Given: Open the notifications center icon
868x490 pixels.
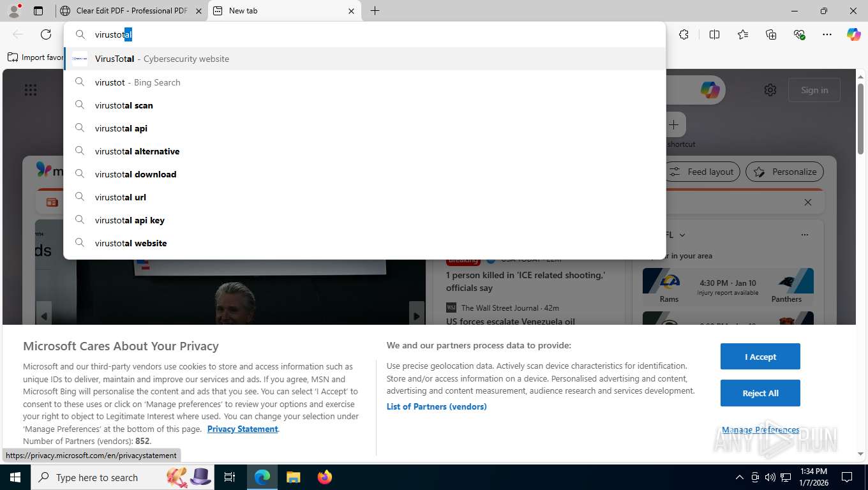Looking at the screenshot, I should click(x=847, y=477).
